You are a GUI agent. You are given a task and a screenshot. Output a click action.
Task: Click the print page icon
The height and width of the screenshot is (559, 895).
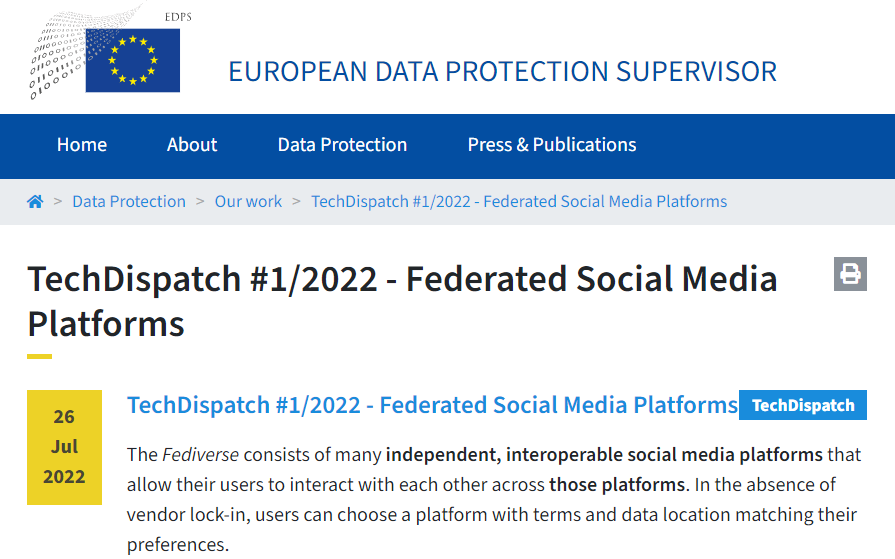850,274
